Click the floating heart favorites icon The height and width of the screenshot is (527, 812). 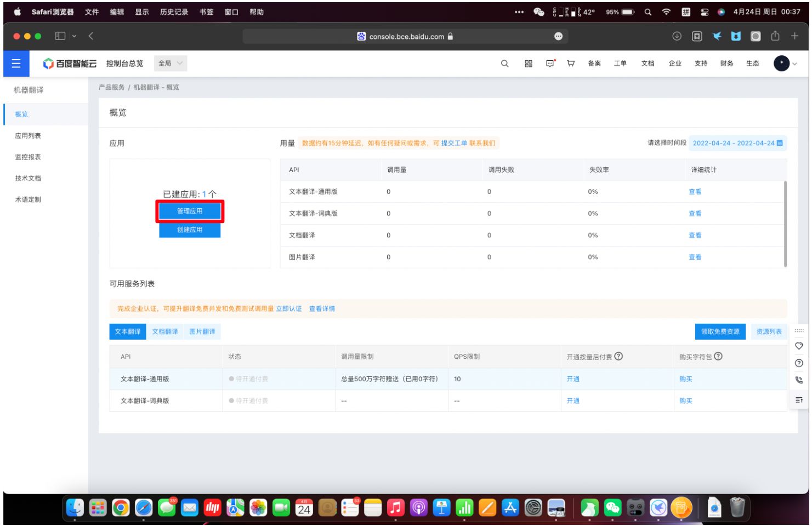click(x=799, y=346)
